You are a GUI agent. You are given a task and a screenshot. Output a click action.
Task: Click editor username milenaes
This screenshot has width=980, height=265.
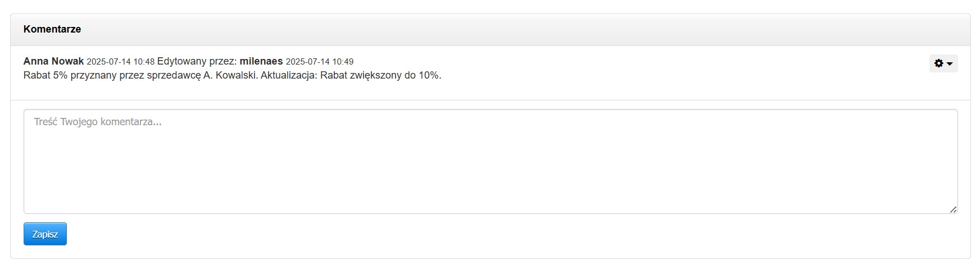[x=261, y=61]
